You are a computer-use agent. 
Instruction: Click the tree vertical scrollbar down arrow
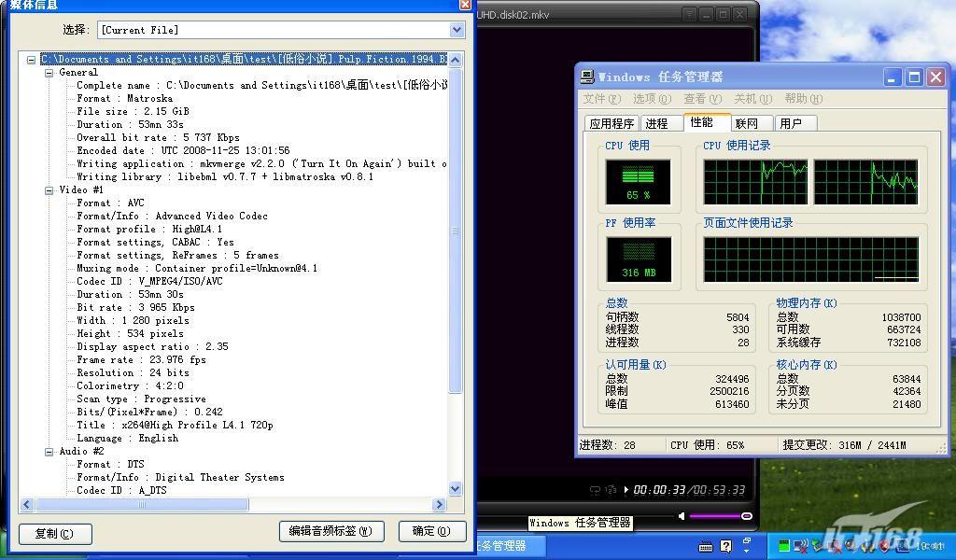point(456,489)
